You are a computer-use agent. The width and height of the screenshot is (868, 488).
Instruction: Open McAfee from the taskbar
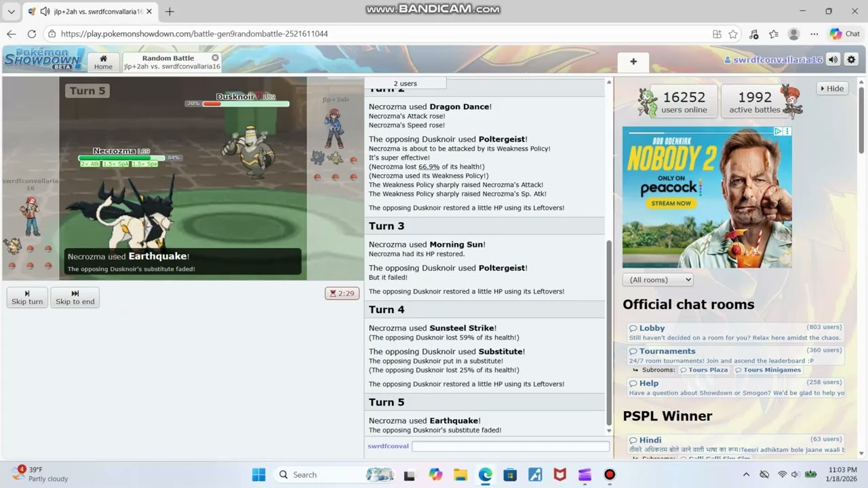click(560, 474)
